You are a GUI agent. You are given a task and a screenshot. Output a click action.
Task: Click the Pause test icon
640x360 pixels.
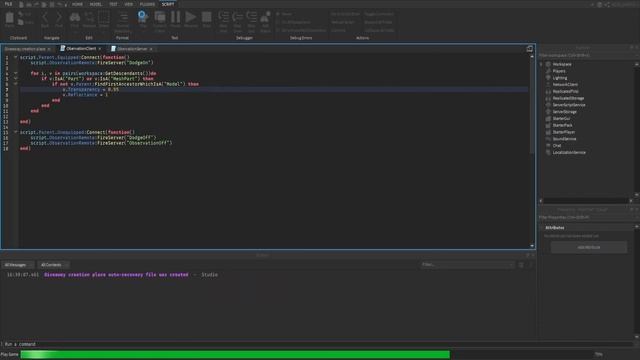tap(176, 17)
